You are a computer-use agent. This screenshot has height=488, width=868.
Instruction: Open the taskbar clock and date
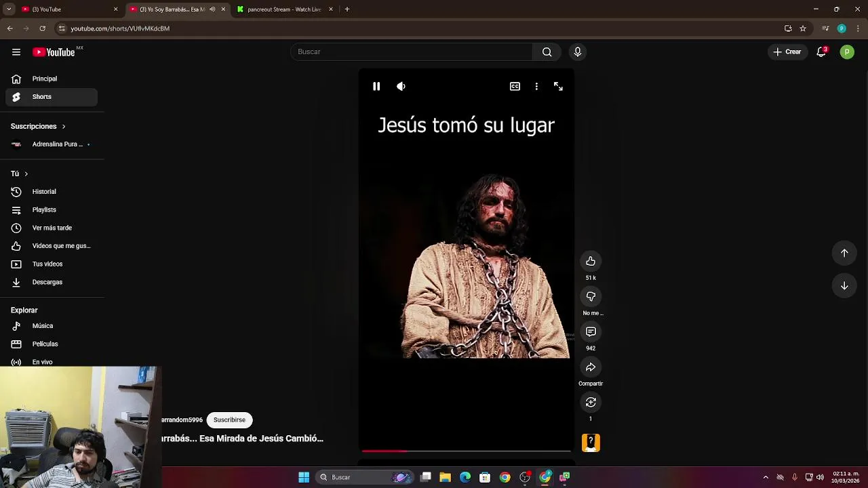(846, 477)
